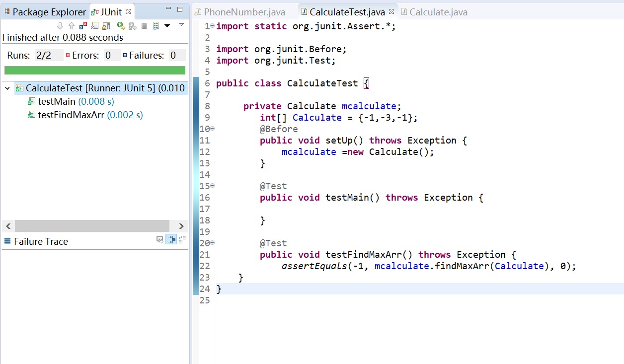Click Package Explorer tab icon
The height and width of the screenshot is (364, 624).
(x=7, y=12)
